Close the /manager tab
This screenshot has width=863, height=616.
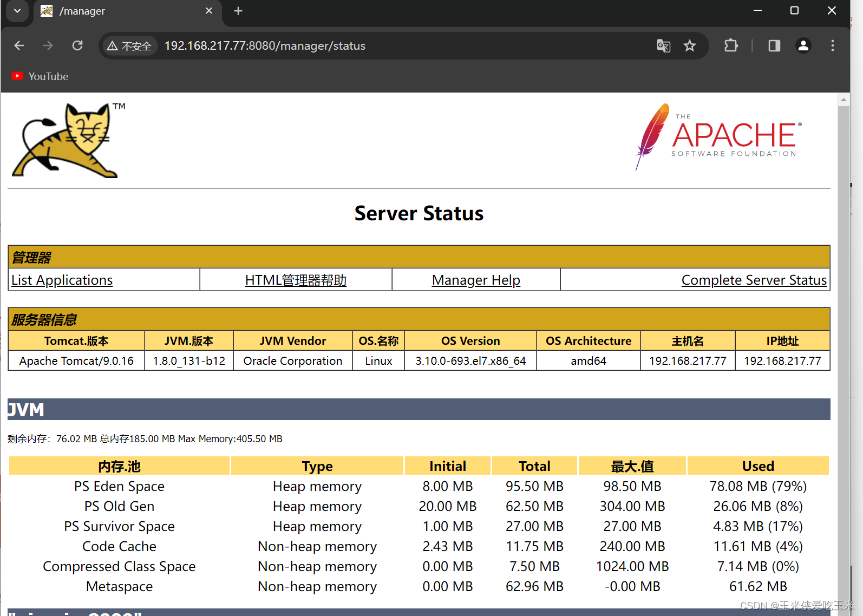click(209, 11)
